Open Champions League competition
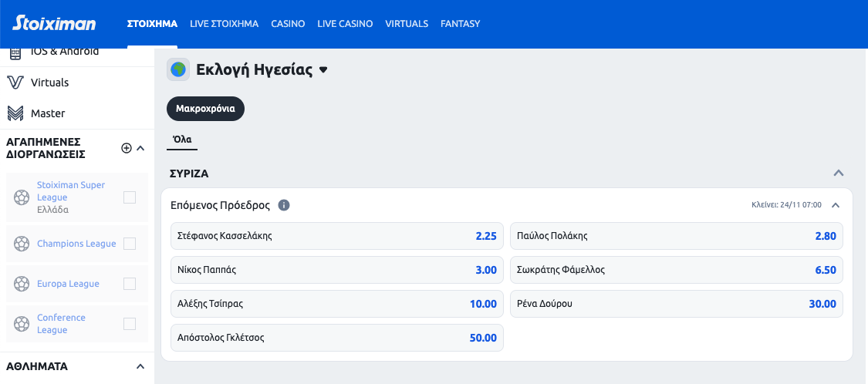 tap(76, 244)
